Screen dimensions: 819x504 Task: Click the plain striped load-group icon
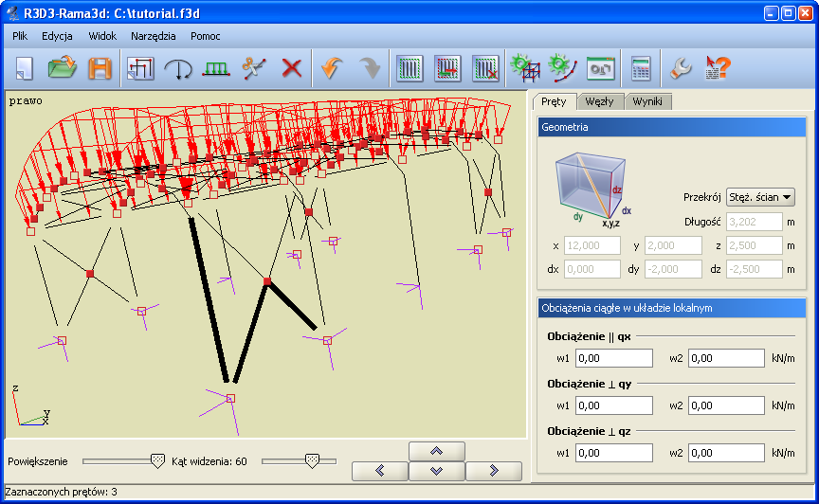tap(410, 68)
